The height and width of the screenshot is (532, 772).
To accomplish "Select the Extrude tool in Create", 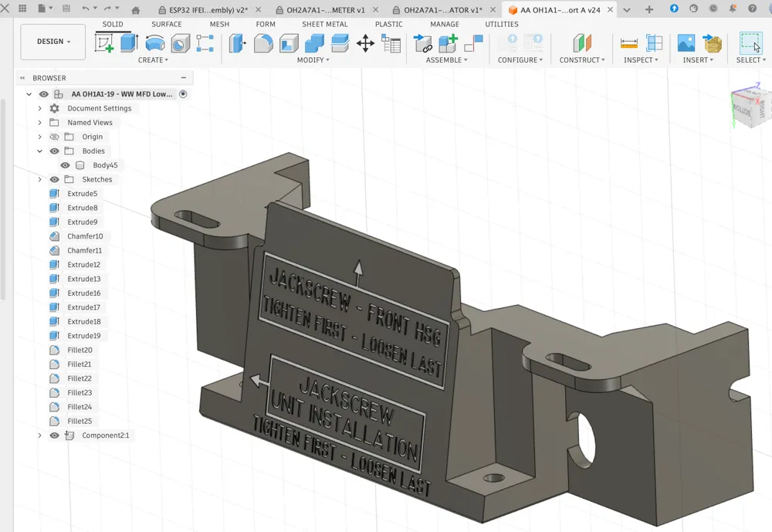I will (130, 43).
